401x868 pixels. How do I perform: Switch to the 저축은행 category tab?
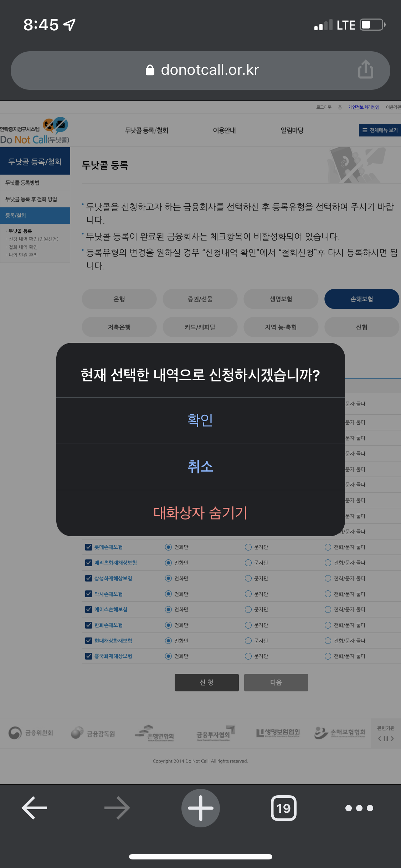(x=119, y=327)
